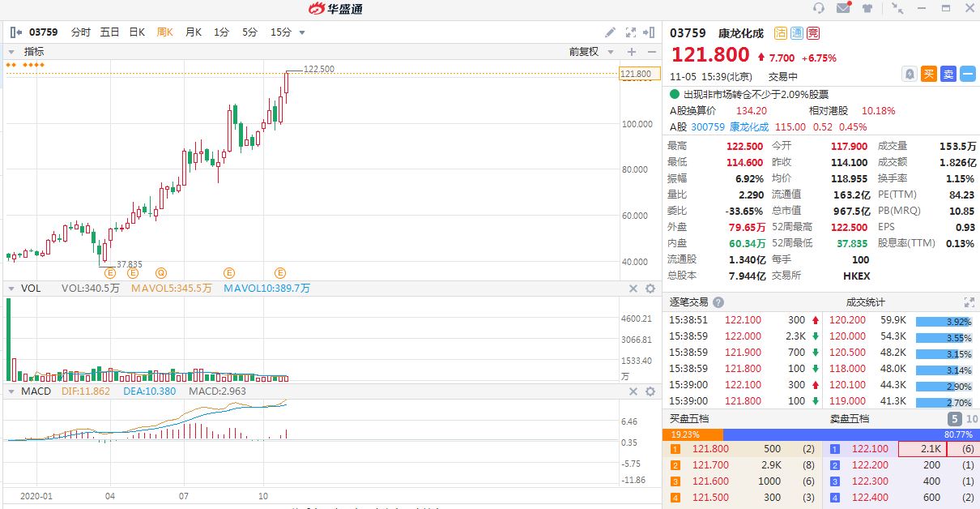Image resolution: width=980 pixels, height=509 pixels.
Task: Select ask level 1 at 122.100
Action: (x=901, y=449)
